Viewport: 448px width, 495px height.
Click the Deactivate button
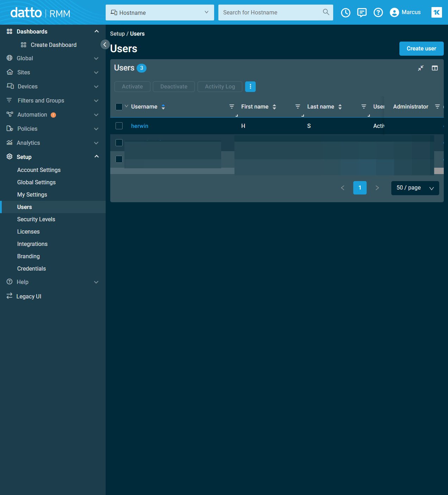click(x=174, y=87)
